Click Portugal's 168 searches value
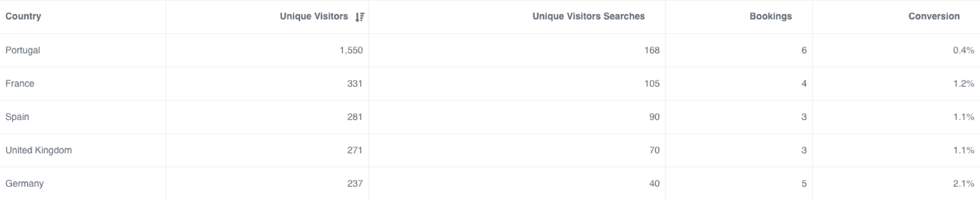The height and width of the screenshot is (200, 980). pyautogui.click(x=652, y=50)
